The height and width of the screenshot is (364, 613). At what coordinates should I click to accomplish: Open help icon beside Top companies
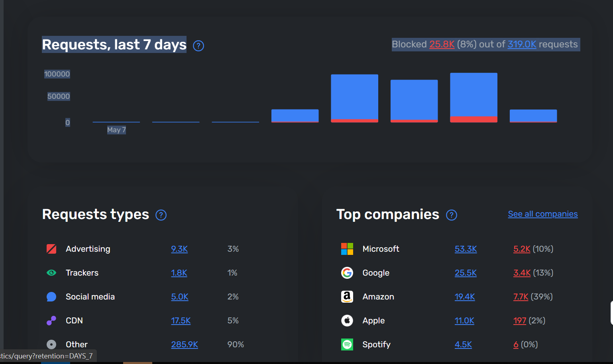[x=452, y=215]
